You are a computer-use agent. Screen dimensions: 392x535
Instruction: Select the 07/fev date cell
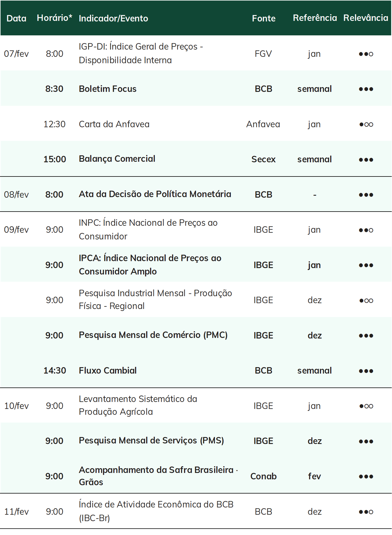coord(16,54)
